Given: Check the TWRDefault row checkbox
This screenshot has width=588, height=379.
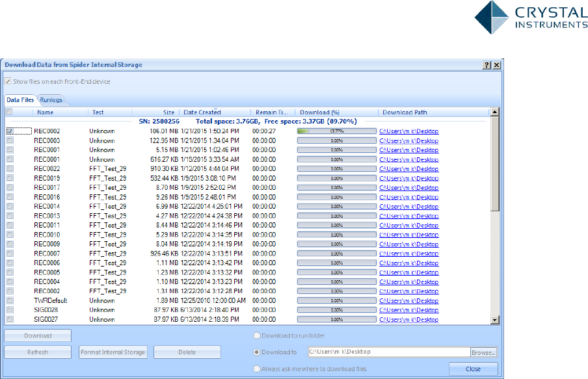Looking at the screenshot, I should click(10, 300).
